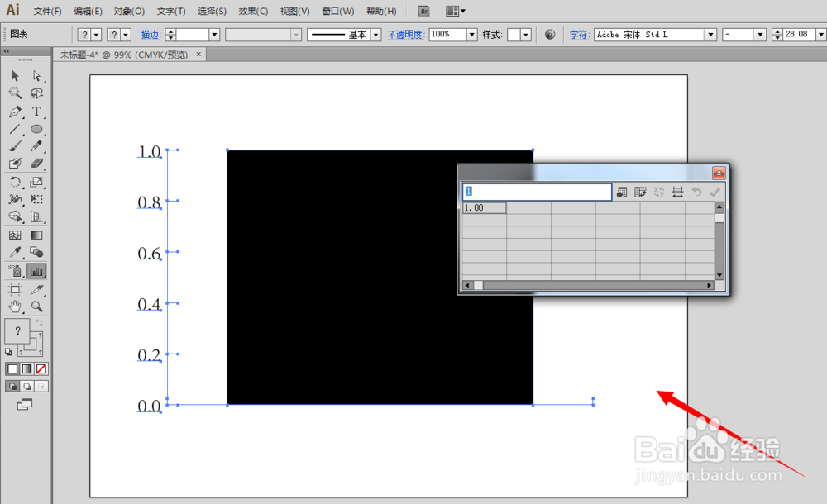The image size is (827, 504).
Task: Select the Eyedropper tool
Action: tap(15, 253)
